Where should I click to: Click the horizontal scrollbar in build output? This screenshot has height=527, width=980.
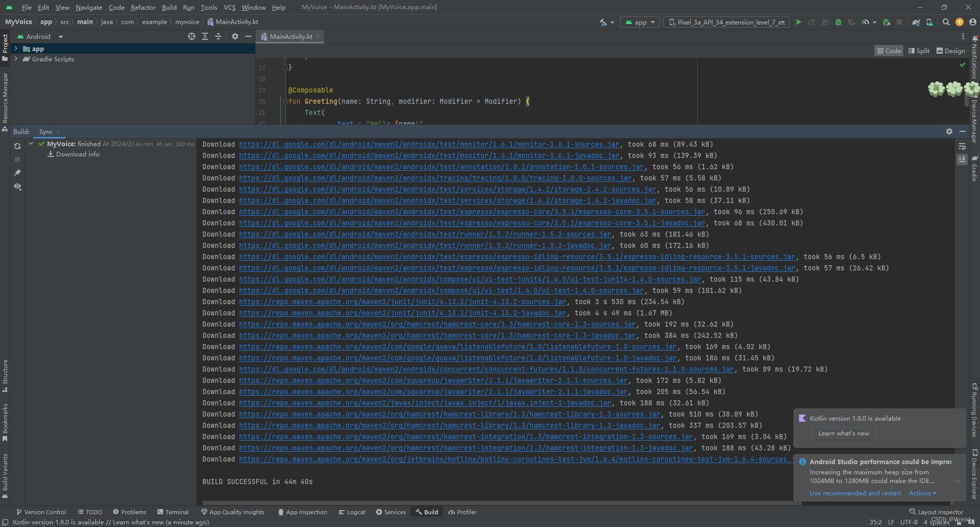coord(501,502)
